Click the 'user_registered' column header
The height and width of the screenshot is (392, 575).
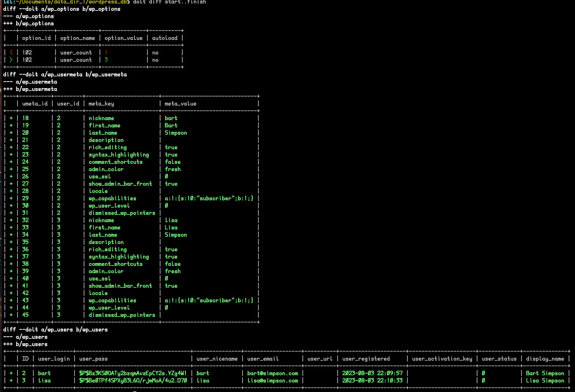366,359
